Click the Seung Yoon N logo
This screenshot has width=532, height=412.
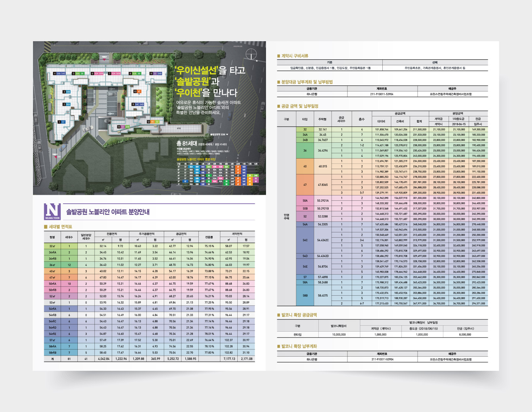(52, 212)
